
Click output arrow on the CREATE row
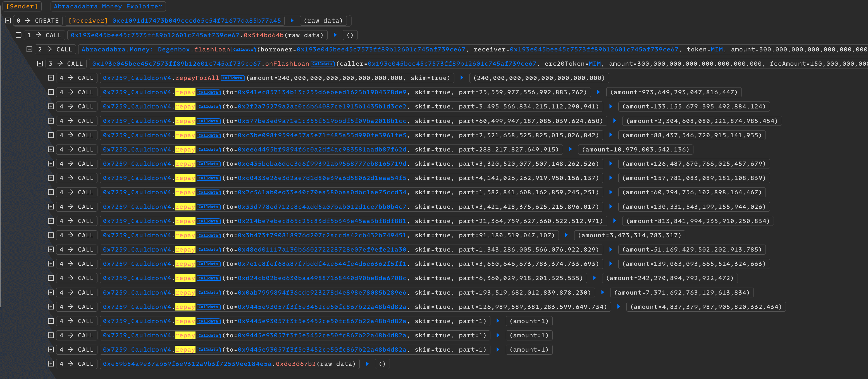[292, 21]
